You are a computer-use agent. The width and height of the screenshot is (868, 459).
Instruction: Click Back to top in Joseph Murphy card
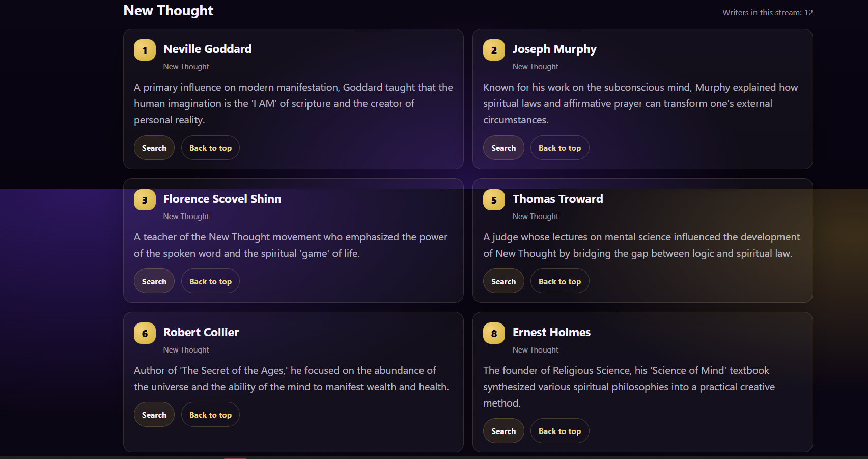click(x=559, y=148)
